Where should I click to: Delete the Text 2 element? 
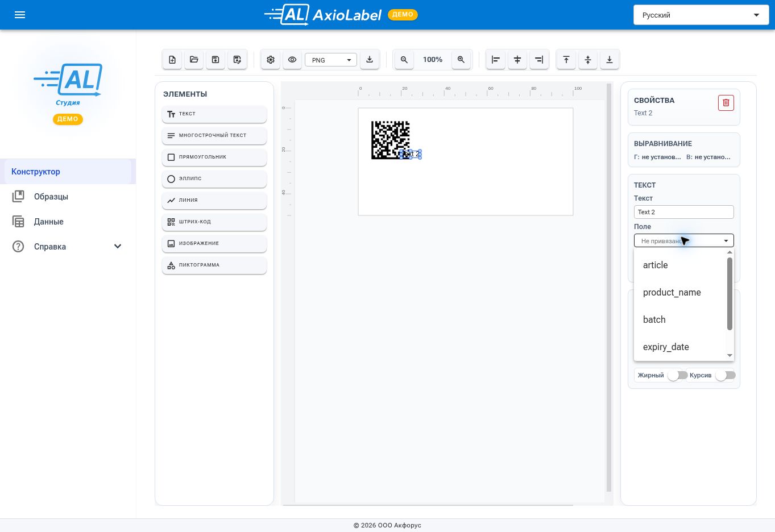[x=726, y=103]
